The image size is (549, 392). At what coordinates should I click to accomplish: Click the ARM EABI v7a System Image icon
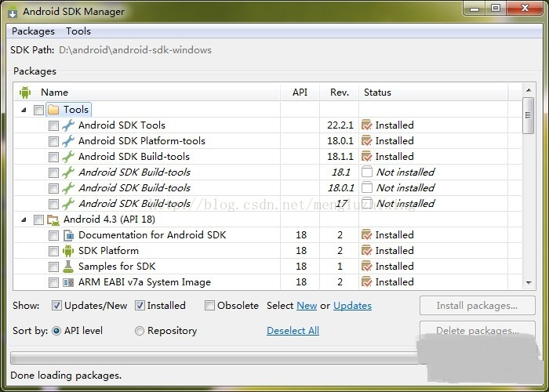tap(68, 282)
